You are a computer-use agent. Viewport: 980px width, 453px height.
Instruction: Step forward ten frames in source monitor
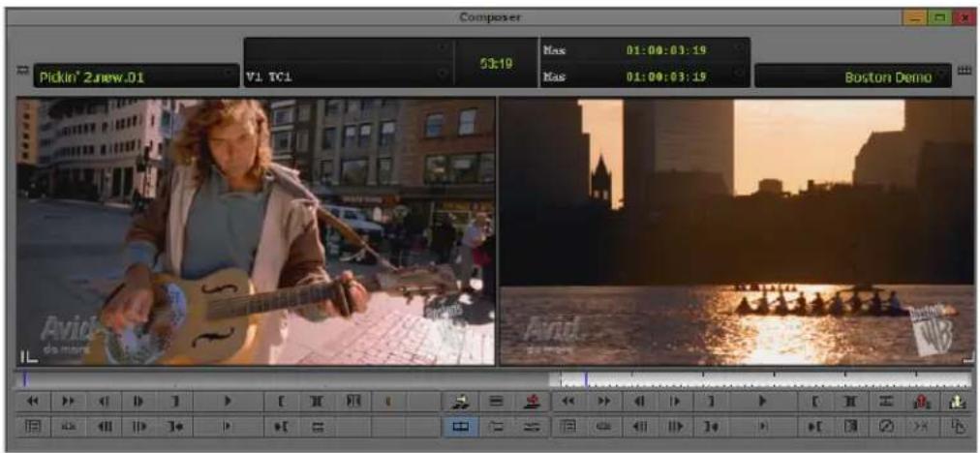click(x=138, y=426)
